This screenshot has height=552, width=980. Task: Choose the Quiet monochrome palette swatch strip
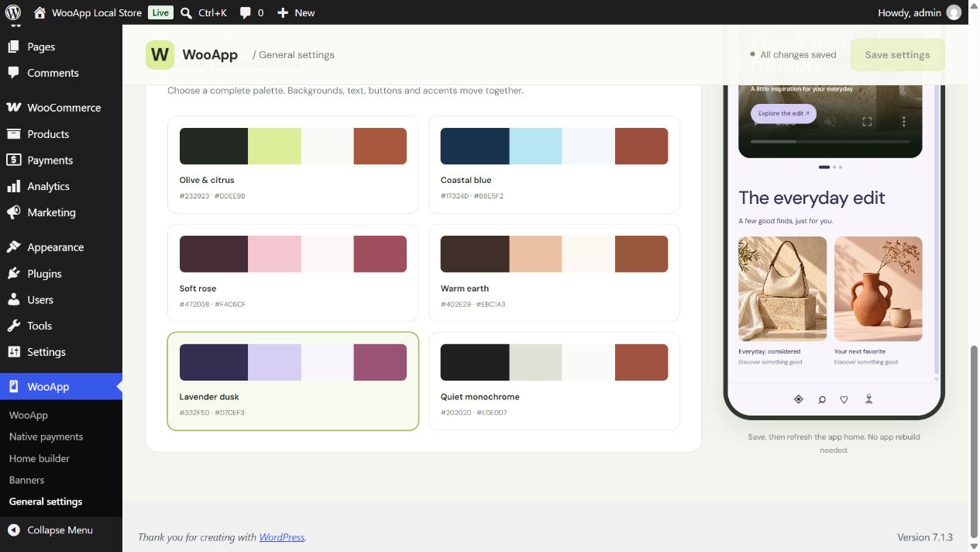pyautogui.click(x=554, y=362)
